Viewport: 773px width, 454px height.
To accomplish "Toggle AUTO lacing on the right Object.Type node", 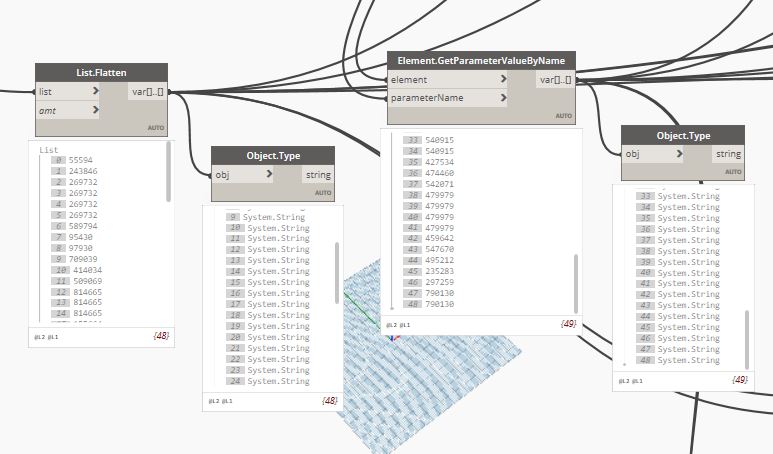I will (733, 172).
